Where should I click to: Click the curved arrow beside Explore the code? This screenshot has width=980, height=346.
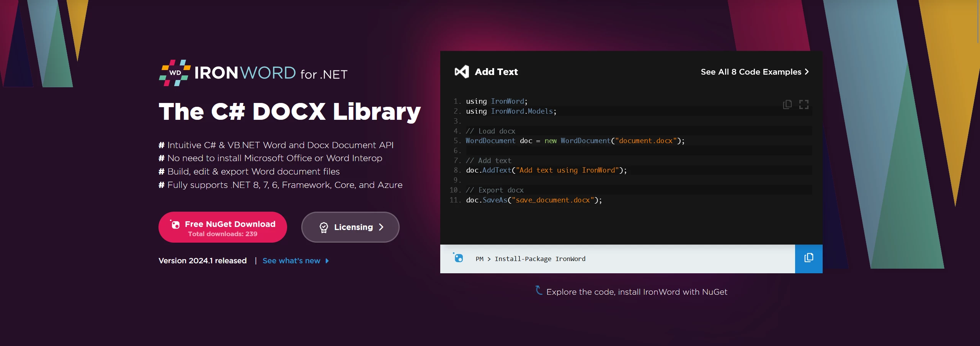pos(539,291)
